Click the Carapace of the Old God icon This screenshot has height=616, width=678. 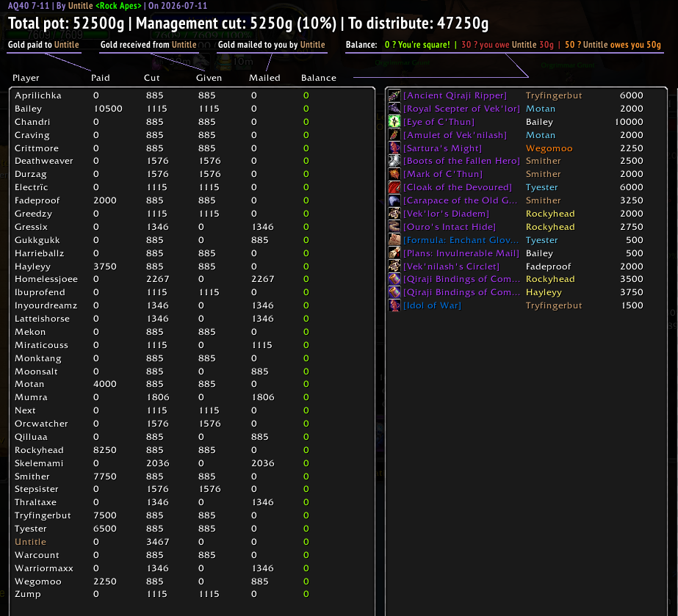click(x=394, y=200)
